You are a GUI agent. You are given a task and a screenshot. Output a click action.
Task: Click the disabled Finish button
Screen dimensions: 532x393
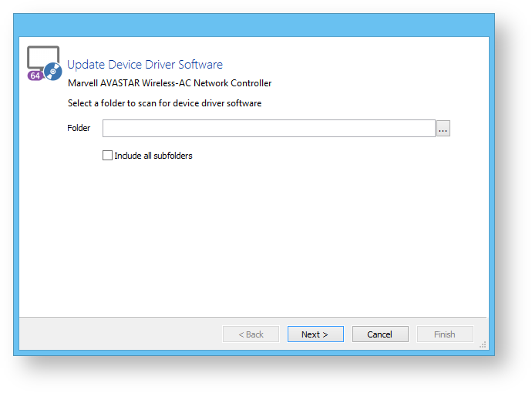pyautogui.click(x=445, y=334)
